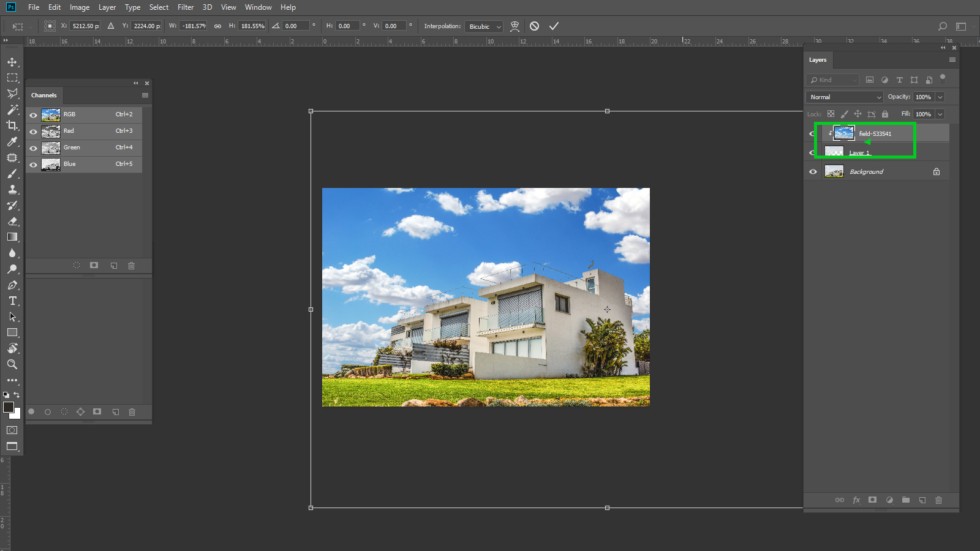Open the Interpolation dropdown set to Bicubic
980x551 pixels.
click(x=483, y=26)
